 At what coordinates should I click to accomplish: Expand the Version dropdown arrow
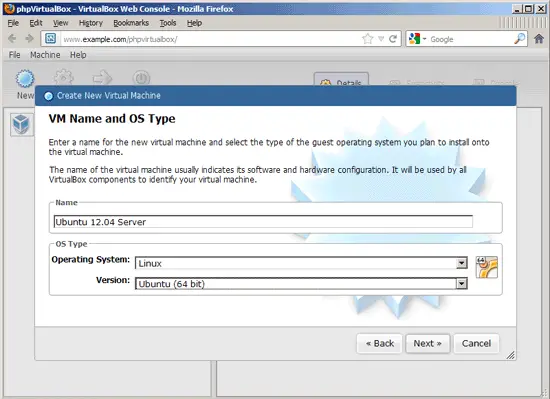[462, 284]
